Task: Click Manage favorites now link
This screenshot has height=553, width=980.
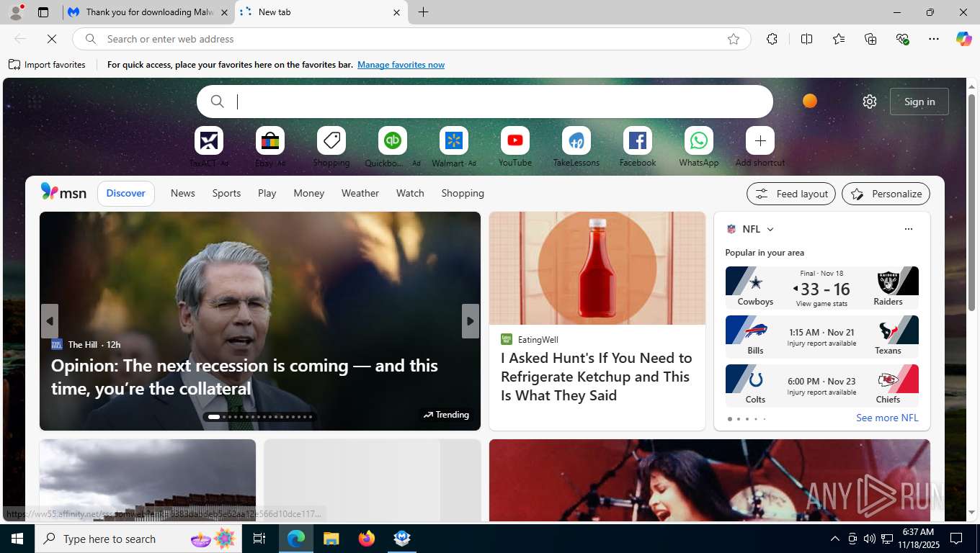Action: pos(401,65)
